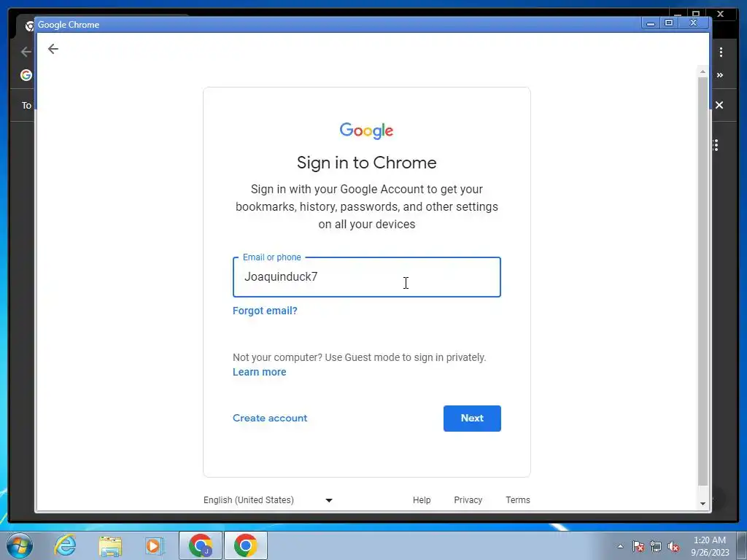Click the back arrow in sign-in dialog
The width and height of the screenshot is (747, 560).
click(x=53, y=49)
